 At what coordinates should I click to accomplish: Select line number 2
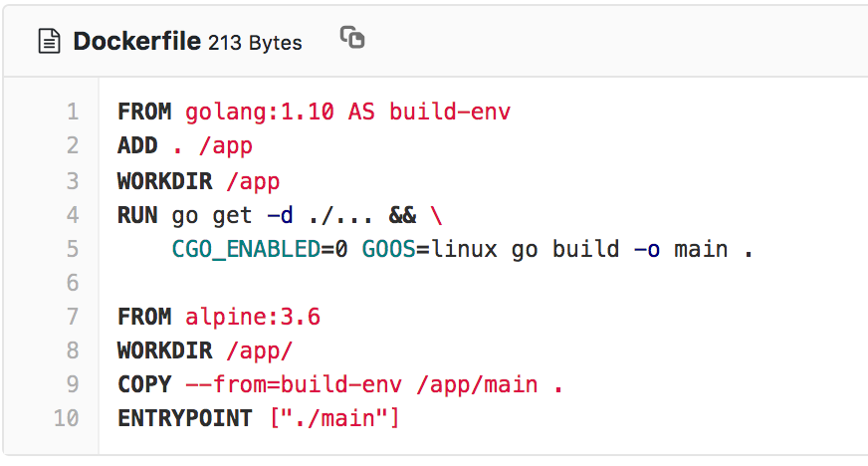(x=73, y=145)
